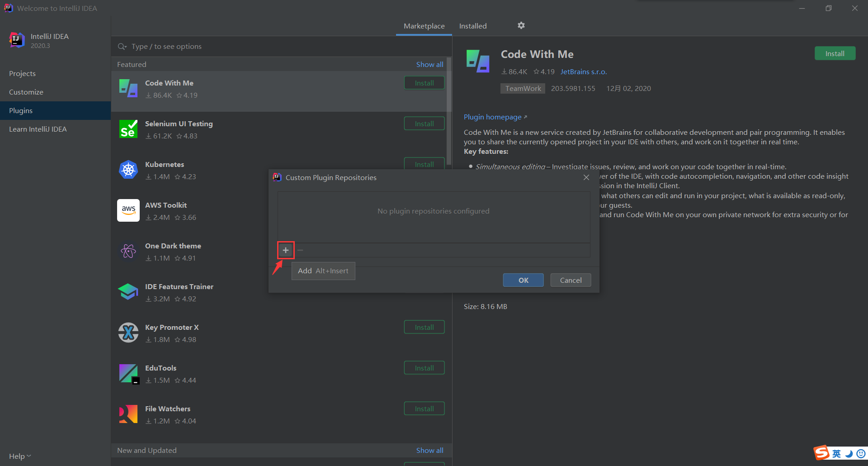Install Code With Me from list
The width and height of the screenshot is (868, 466).
pyautogui.click(x=424, y=83)
